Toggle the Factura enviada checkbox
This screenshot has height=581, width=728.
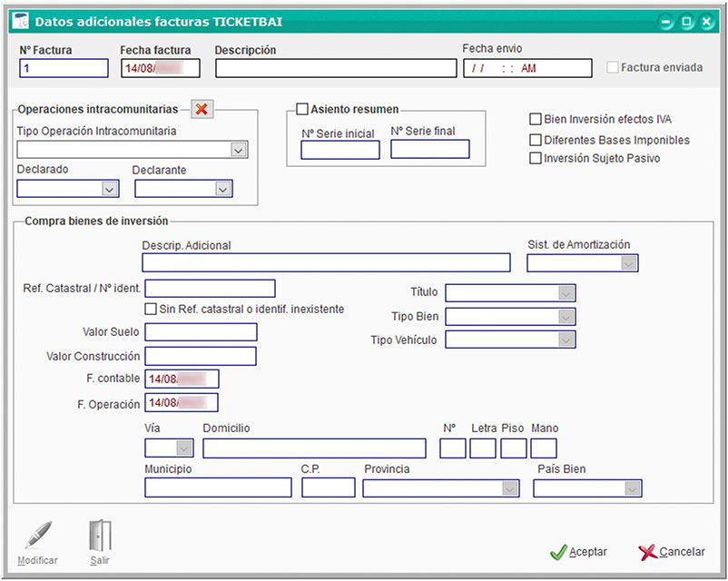click(x=613, y=67)
